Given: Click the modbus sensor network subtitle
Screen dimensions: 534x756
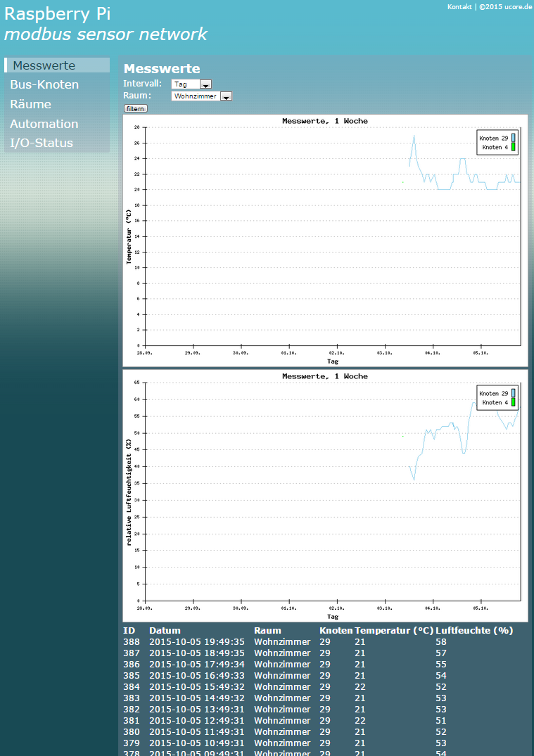Looking at the screenshot, I should coord(106,34).
